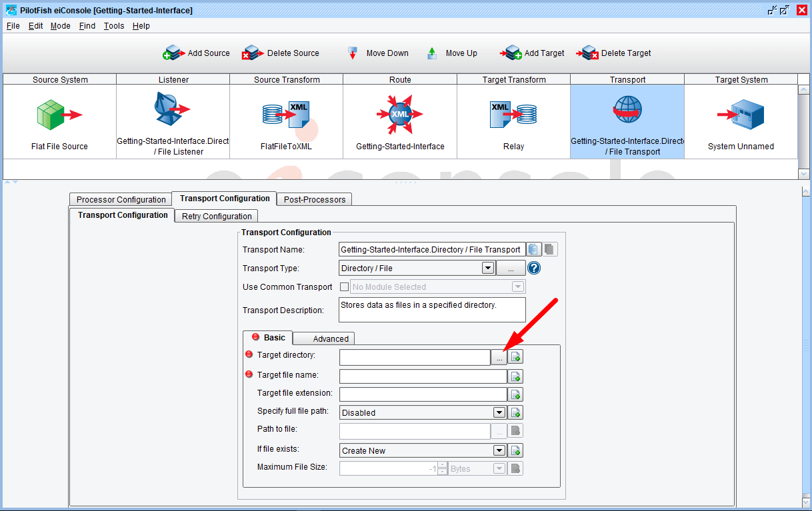The width and height of the screenshot is (812, 511).
Task: Click the Move Up arrow button
Action: point(452,53)
